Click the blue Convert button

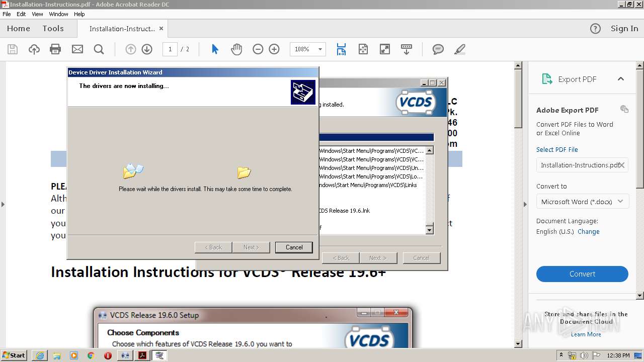coord(582,274)
